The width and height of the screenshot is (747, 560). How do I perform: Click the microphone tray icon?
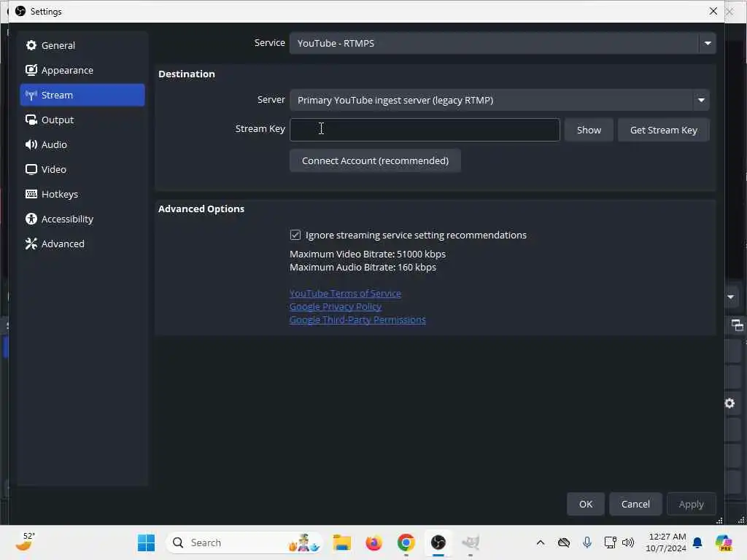(x=587, y=542)
